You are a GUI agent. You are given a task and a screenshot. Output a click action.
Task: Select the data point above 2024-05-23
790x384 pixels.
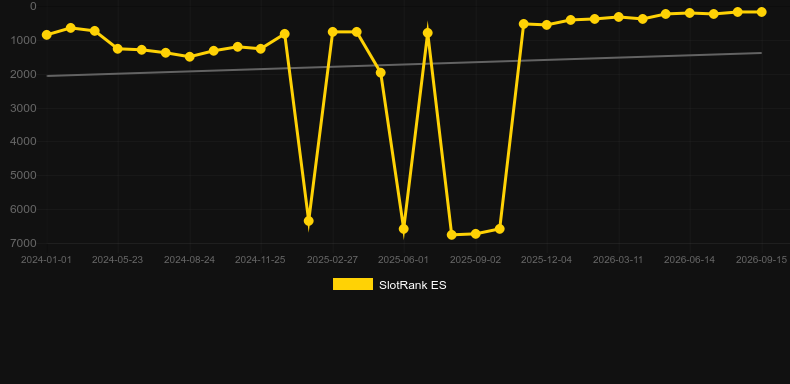118,49
